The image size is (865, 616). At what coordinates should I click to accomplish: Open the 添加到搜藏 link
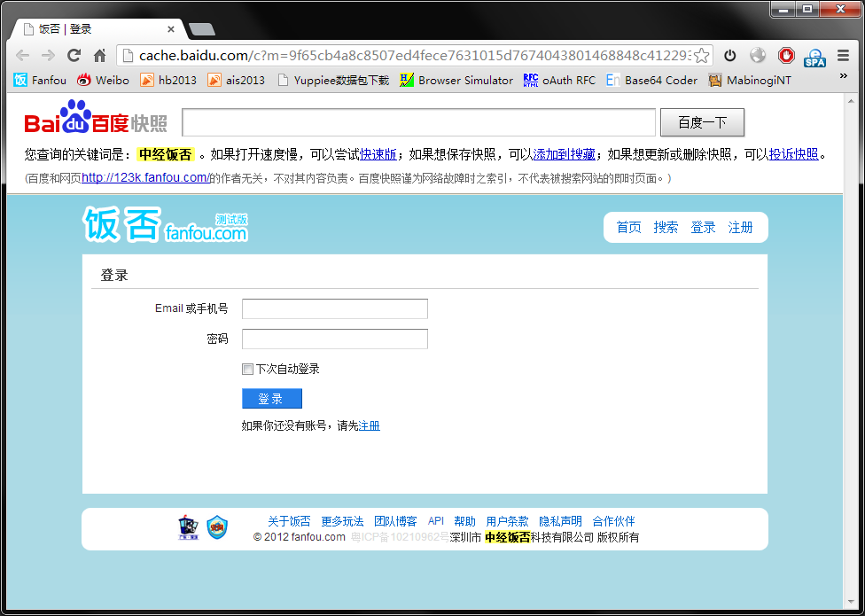[x=564, y=154]
